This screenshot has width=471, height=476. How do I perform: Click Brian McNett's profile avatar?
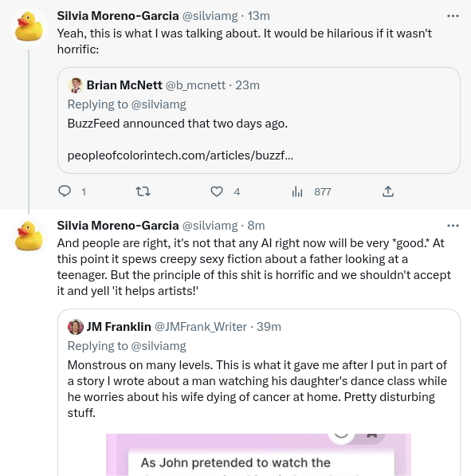[x=76, y=85]
